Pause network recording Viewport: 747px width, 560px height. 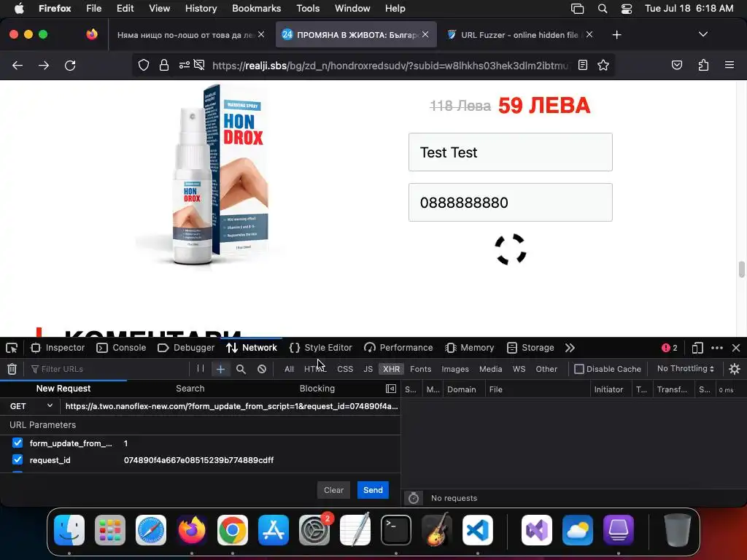tap(201, 368)
